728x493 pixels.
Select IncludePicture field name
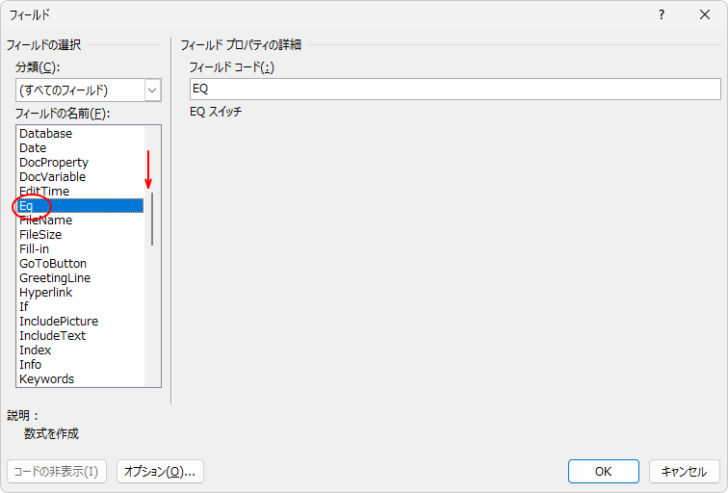pyautogui.click(x=80, y=321)
